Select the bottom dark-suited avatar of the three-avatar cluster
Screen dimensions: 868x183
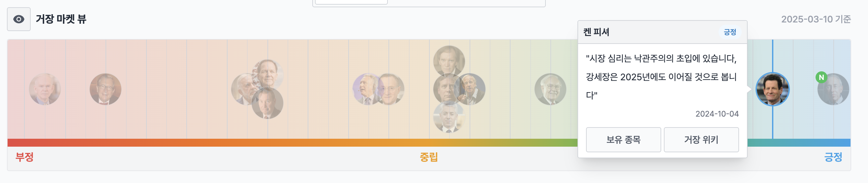[267, 104]
